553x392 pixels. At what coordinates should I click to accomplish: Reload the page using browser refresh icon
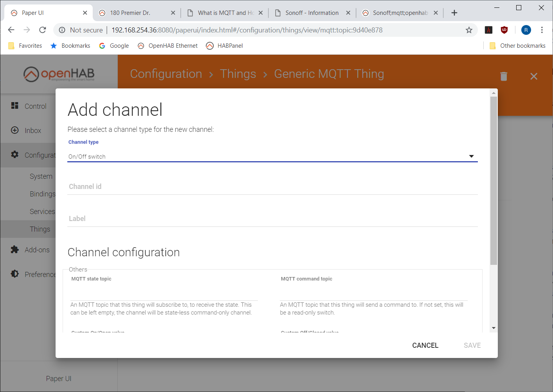point(43,30)
